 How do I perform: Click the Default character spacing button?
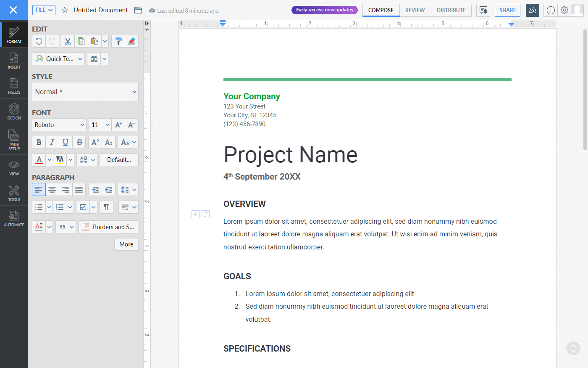(x=119, y=160)
